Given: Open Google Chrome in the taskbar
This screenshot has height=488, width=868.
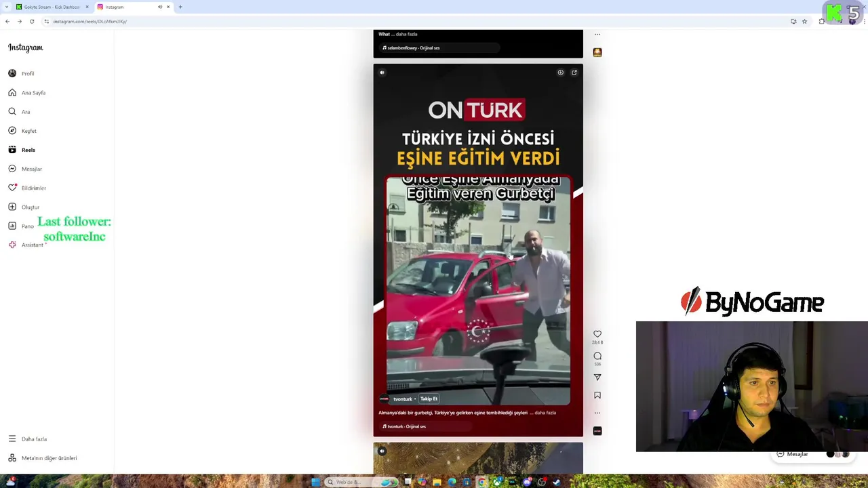Looking at the screenshot, I should 481,482.
